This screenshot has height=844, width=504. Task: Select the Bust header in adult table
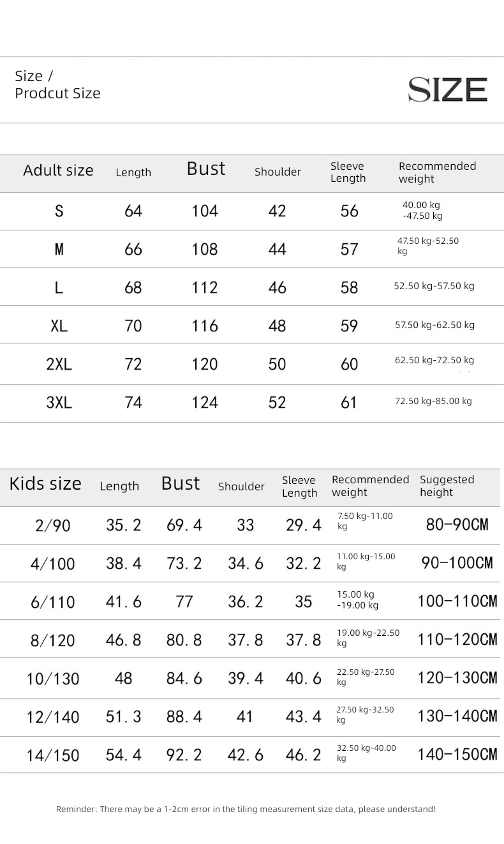point(206,169)
